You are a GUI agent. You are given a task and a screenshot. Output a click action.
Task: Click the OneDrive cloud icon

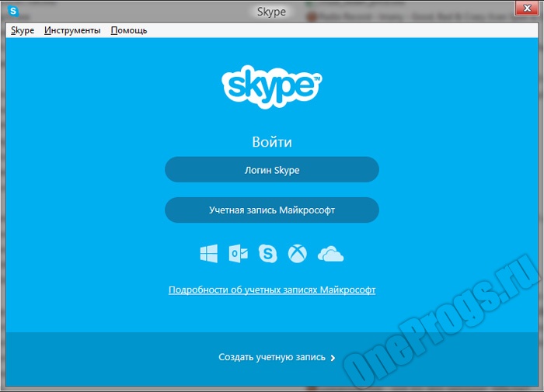330,254
